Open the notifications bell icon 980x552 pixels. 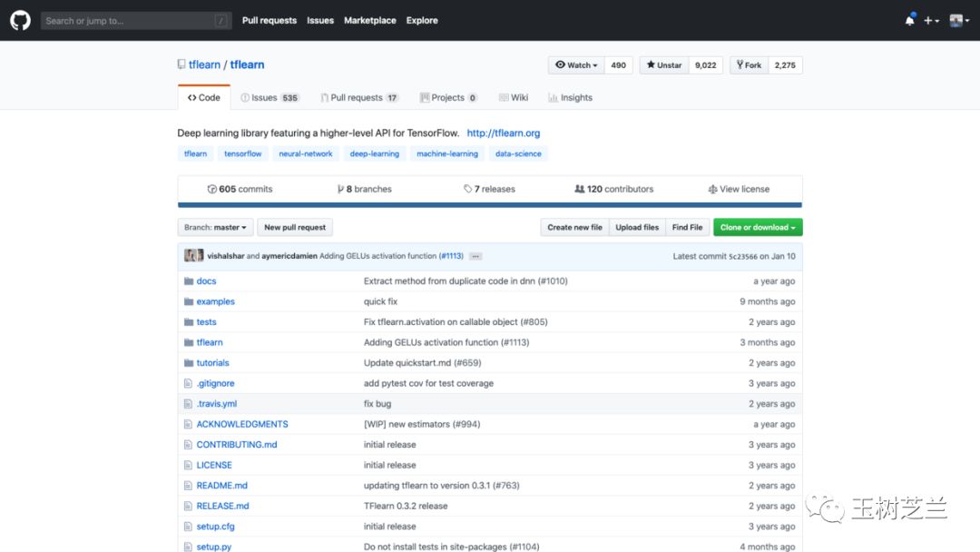909,20
